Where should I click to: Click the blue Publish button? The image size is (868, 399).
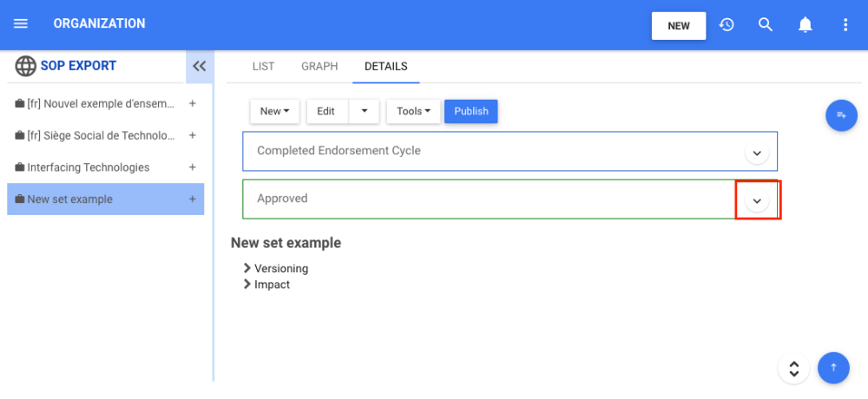coord(471,111)
